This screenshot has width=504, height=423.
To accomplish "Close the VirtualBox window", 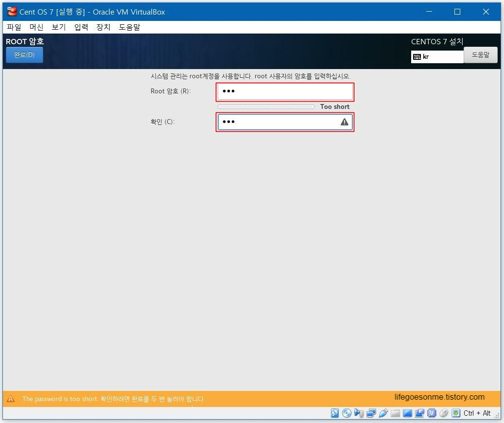I will click(x=486, y=12).
